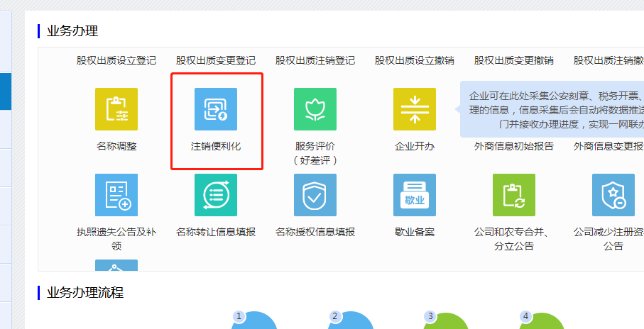Click the 业务办理 section heading
Screen dimensions: 644x329
[72, 31]
